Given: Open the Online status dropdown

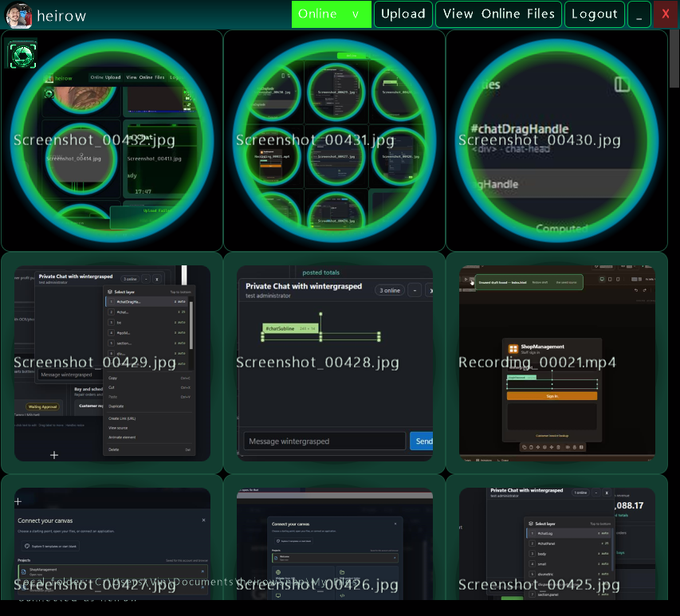Looking at the screenshot, I should [x=332, y=14].
